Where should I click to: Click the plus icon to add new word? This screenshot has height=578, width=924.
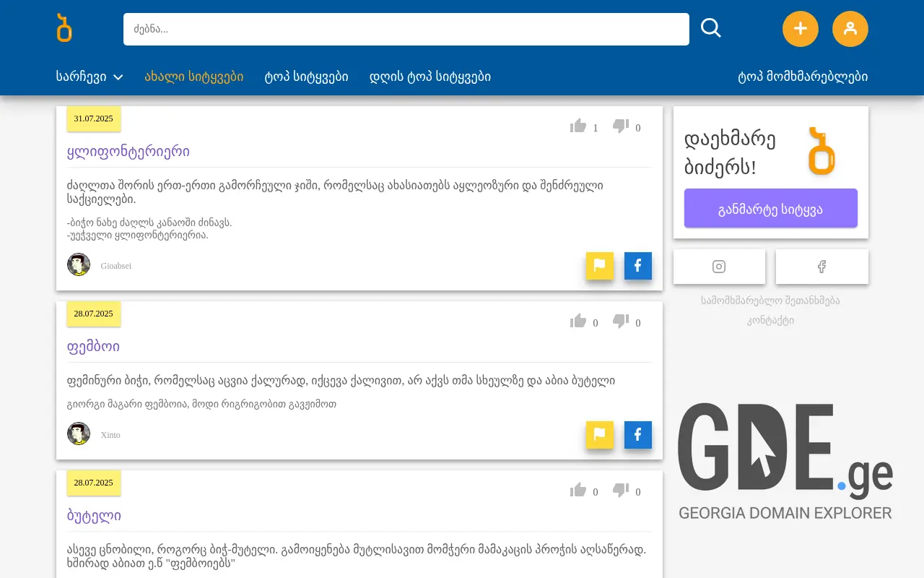click(x=800, y=29)
